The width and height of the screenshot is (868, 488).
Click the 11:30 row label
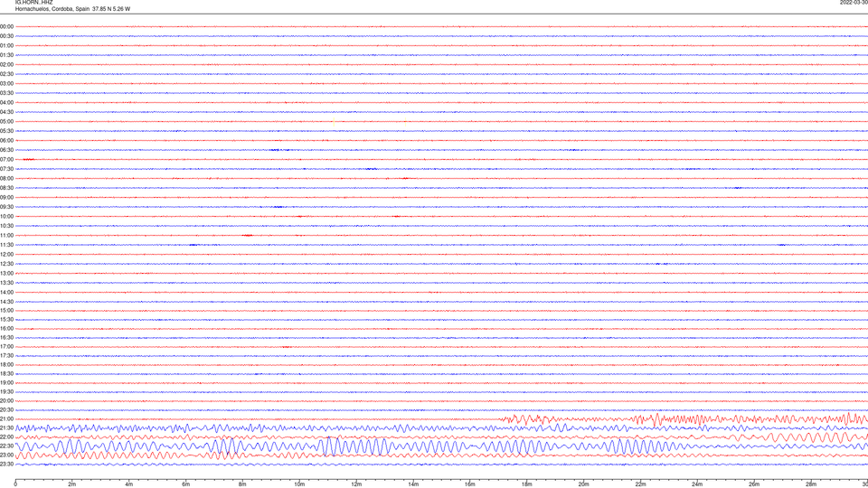(6, 245)
